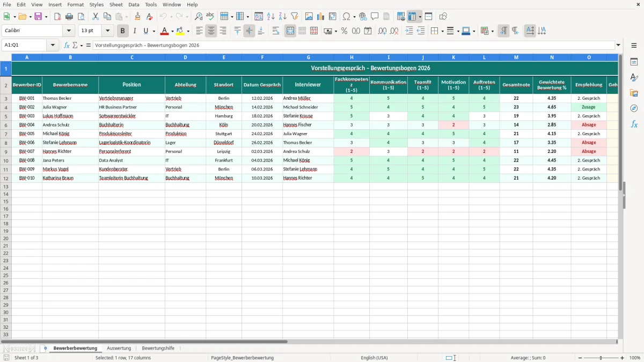Sort ascending with the A-Z icon
This screenshot has width=644, height=362.
coord(271,17)
